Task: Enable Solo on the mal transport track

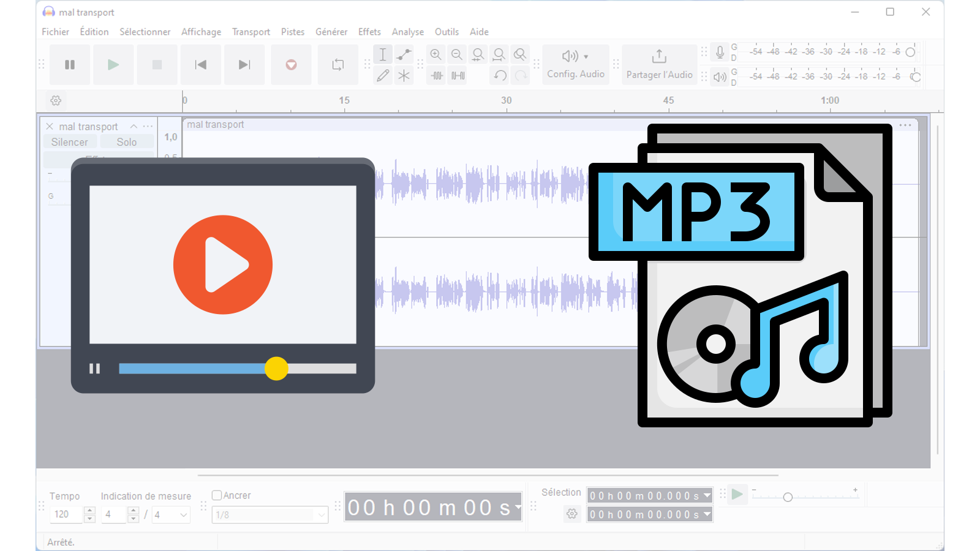Action: (127, 141)
